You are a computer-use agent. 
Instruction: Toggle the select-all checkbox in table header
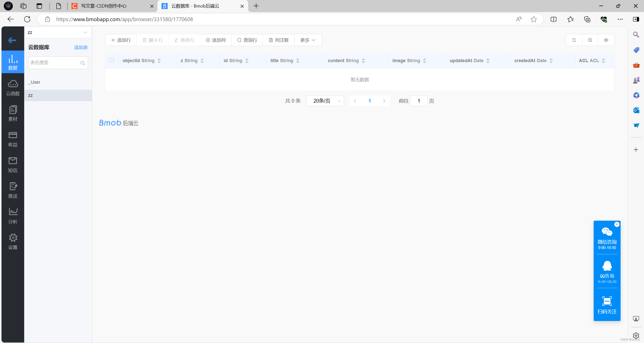pyautogui.click(x=111, y=60)
